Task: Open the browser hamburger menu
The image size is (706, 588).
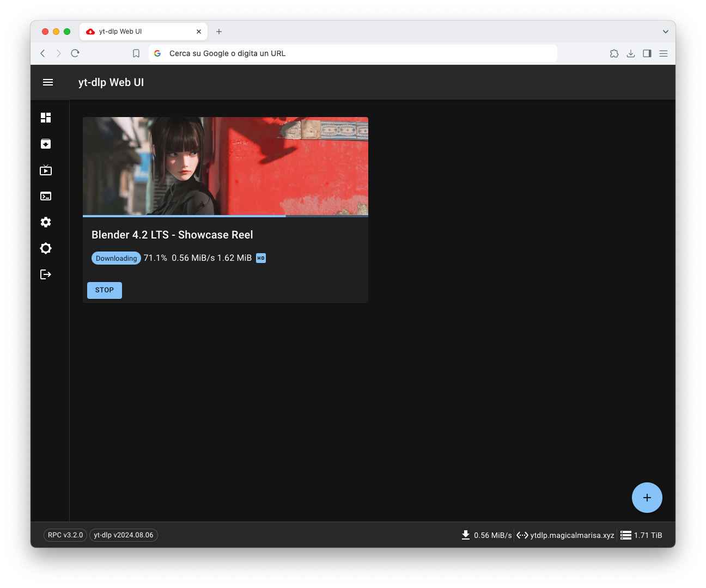Action: coord(663,53)
